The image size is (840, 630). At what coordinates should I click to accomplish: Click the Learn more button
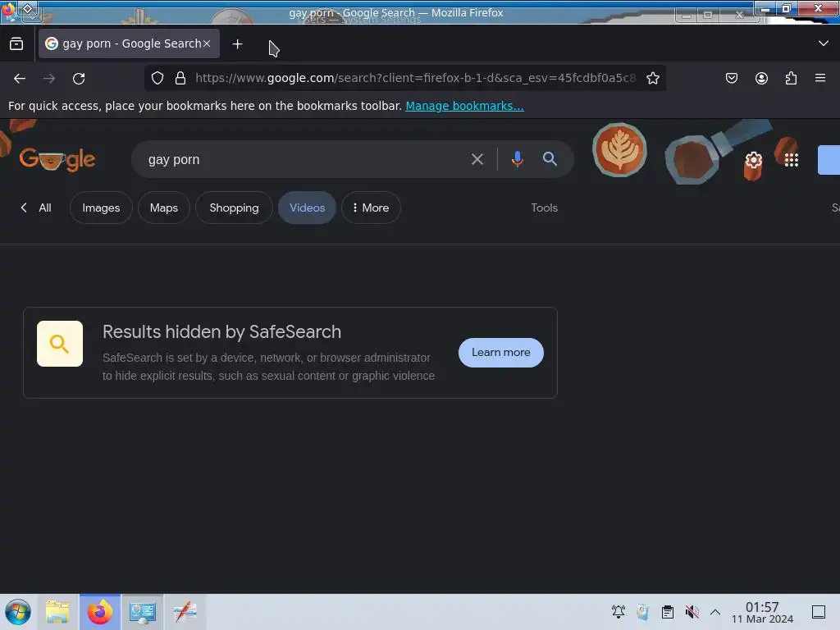501,353
